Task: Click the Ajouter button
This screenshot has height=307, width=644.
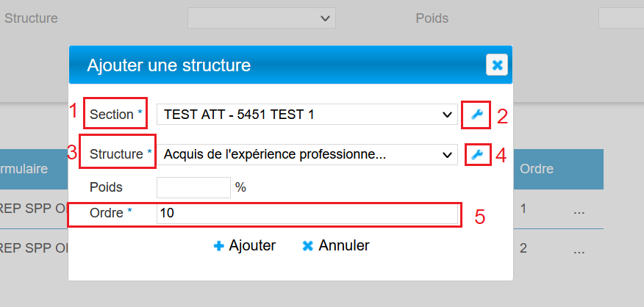Action: click(x=244, y=246)
